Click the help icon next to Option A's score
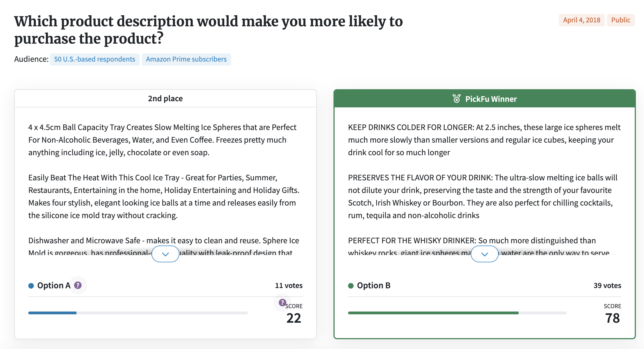Screen dimensions: 644x349 (282, 302)
